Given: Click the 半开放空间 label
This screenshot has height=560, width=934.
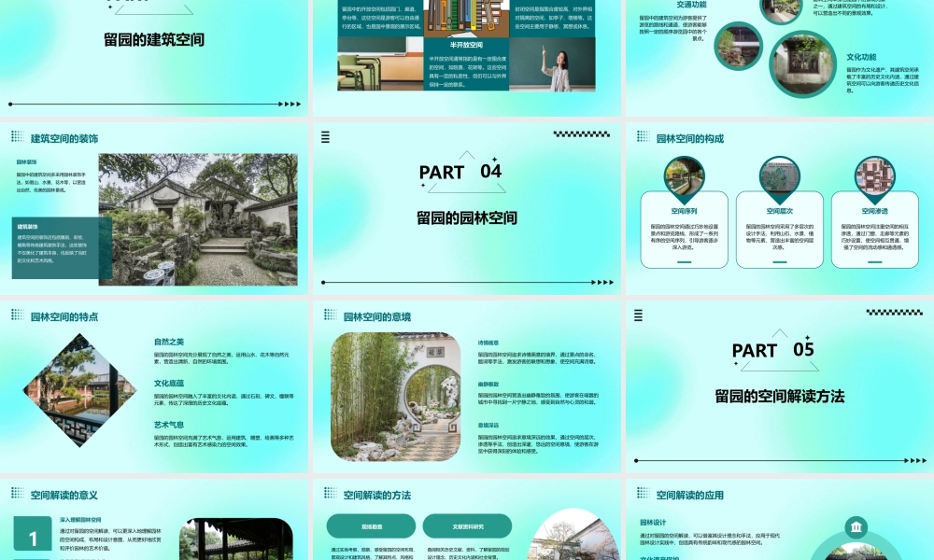Looking at the screenshot, I should tap(466, 45).
